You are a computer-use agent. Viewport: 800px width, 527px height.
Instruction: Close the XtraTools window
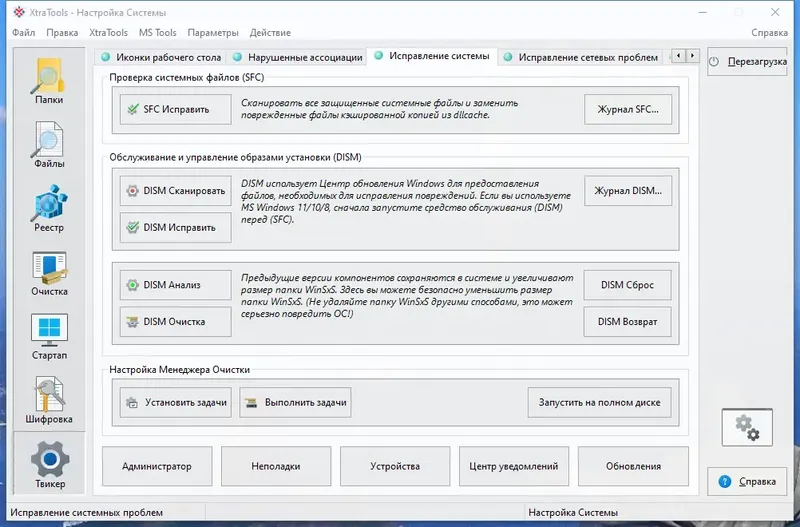pos(775,12)
